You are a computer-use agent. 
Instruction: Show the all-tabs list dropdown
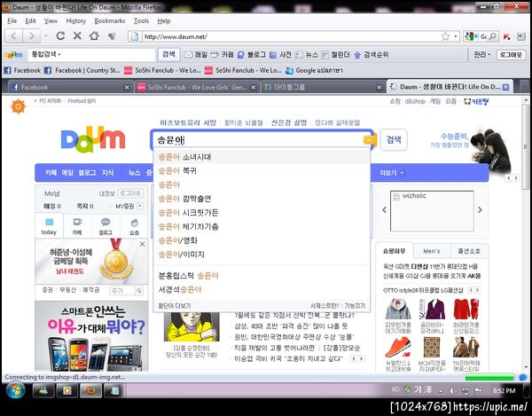coord(524,87)
